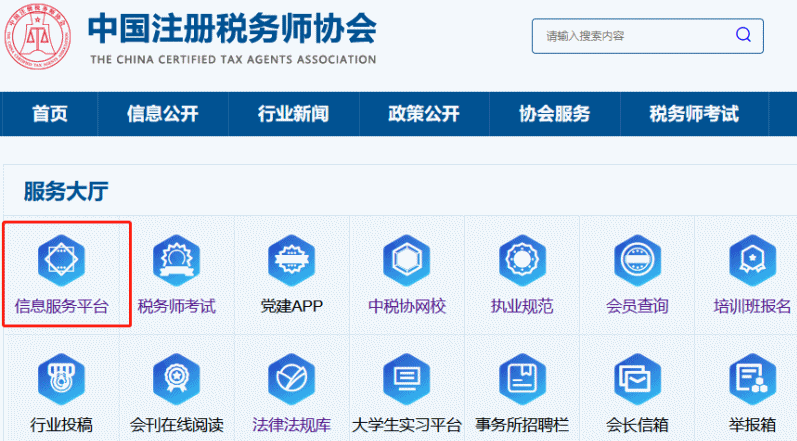This screenshot has height=441, width=797.
Task: Click the 事务所招聘栏 text link
Action: (x=522, y=425)
